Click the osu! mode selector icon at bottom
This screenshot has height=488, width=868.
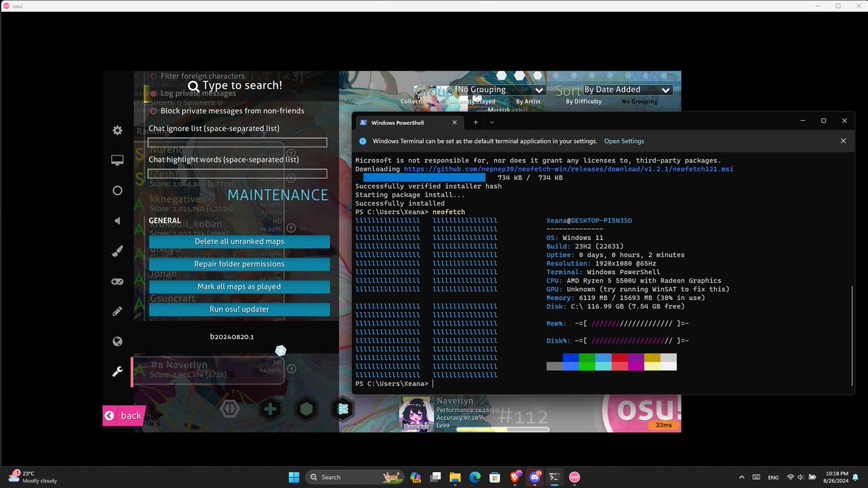coord(230,409)
